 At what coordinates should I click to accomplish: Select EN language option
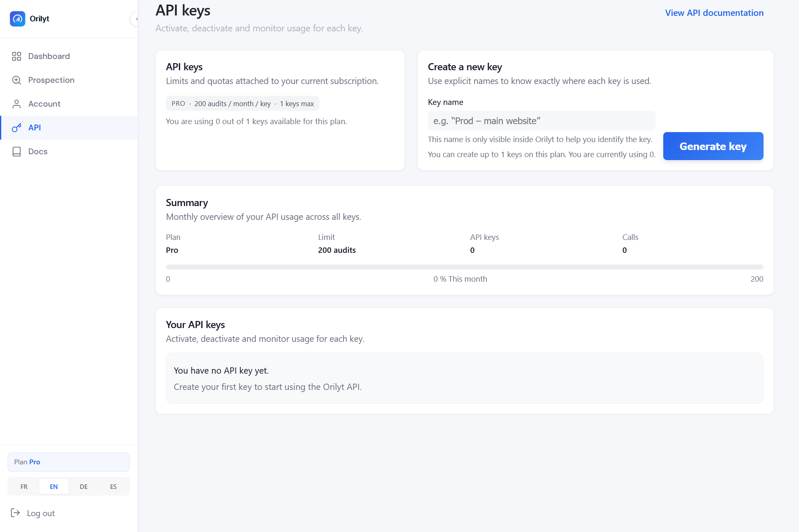(54, 487)
